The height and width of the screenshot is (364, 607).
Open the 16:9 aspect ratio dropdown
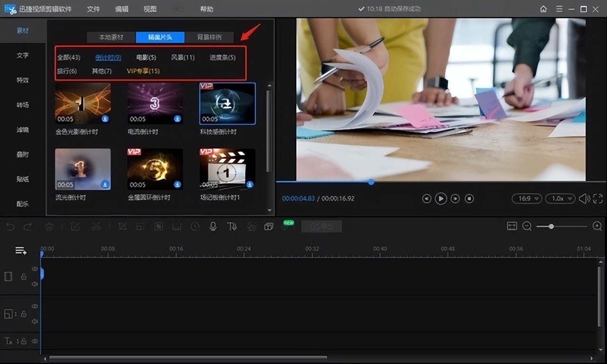527,199
